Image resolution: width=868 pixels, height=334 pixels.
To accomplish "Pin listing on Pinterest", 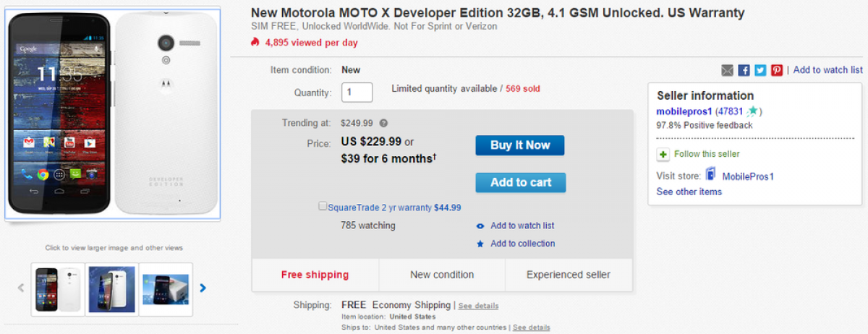I will (x=777, y=70).
